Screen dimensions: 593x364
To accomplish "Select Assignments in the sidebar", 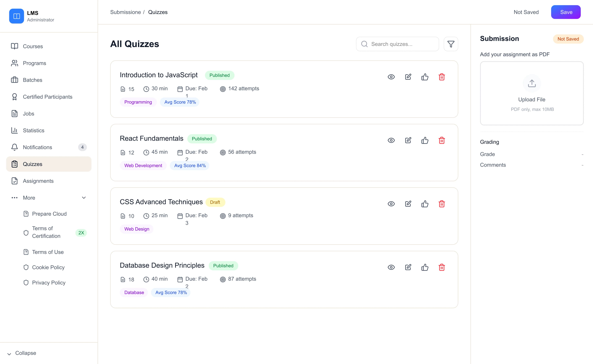I will 38,181.
